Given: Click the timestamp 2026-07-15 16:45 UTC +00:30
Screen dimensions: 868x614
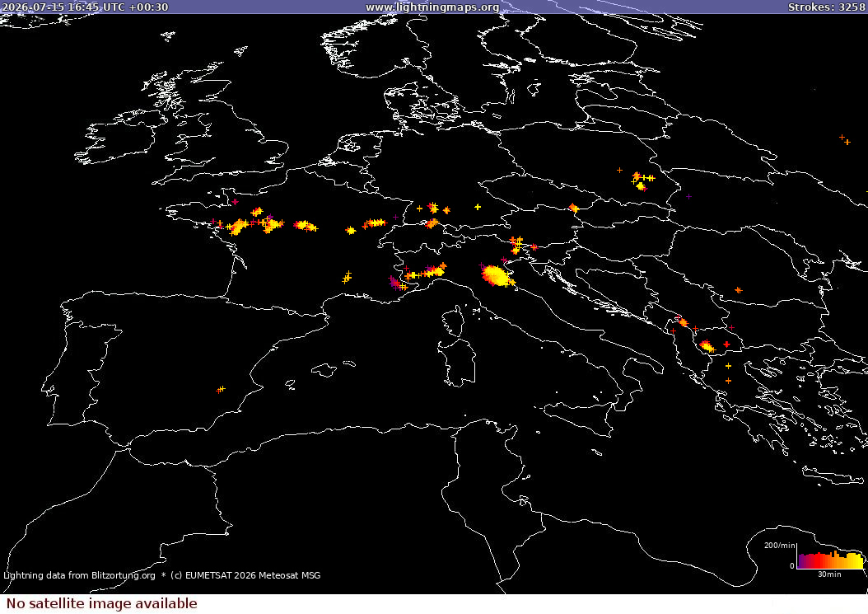Looking at the screenshot, I should (x=85, y=7).
